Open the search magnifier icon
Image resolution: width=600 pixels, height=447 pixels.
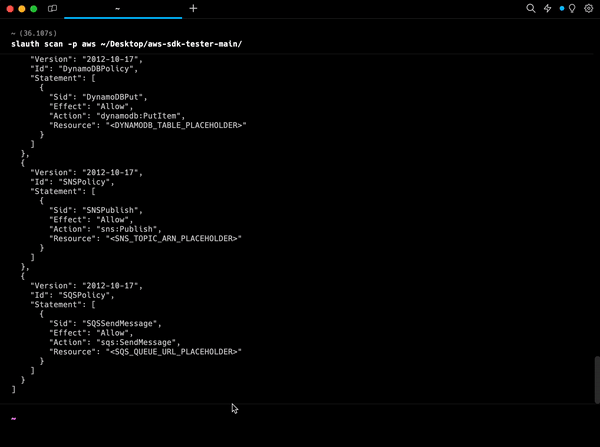531,8
